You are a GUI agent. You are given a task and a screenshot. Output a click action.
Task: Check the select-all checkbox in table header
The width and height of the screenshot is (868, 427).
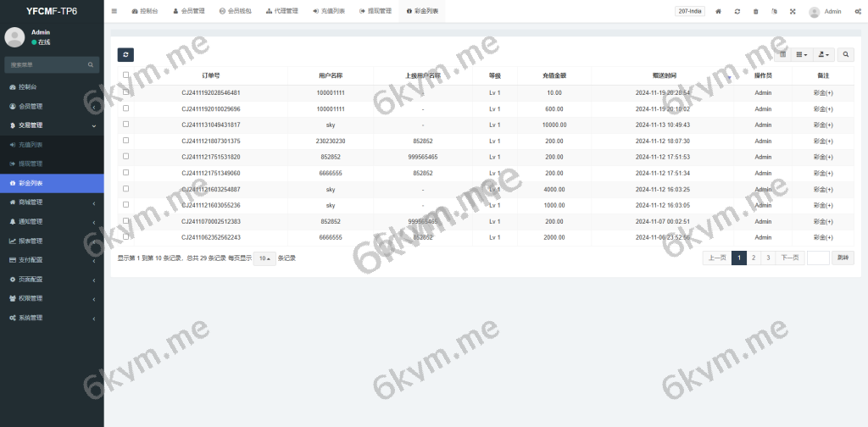pos(126,75)
